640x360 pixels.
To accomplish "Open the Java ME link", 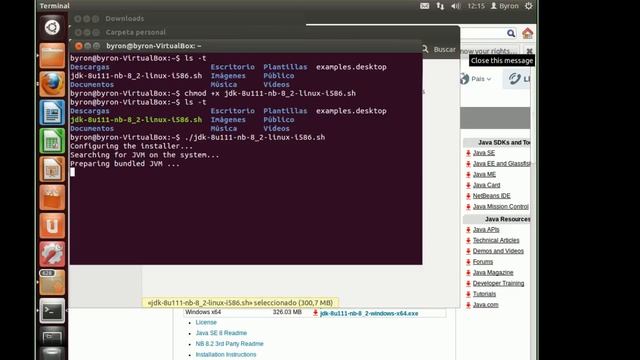I will (x=484, y=174).
